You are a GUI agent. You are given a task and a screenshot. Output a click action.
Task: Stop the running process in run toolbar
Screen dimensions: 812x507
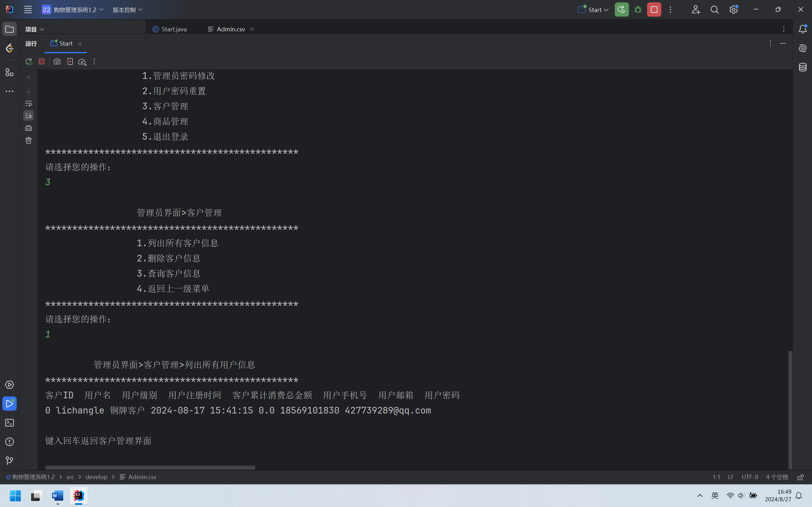[x=42, y=62]
